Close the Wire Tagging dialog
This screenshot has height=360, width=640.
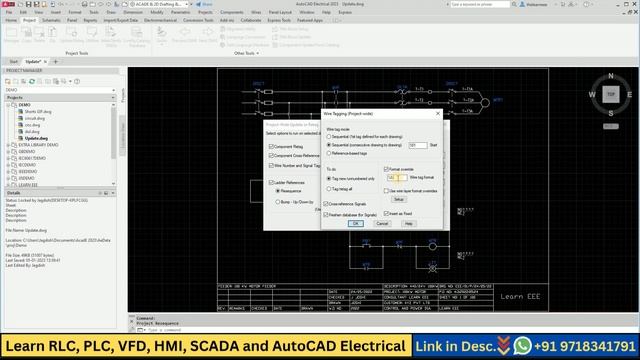click(438, 113)
